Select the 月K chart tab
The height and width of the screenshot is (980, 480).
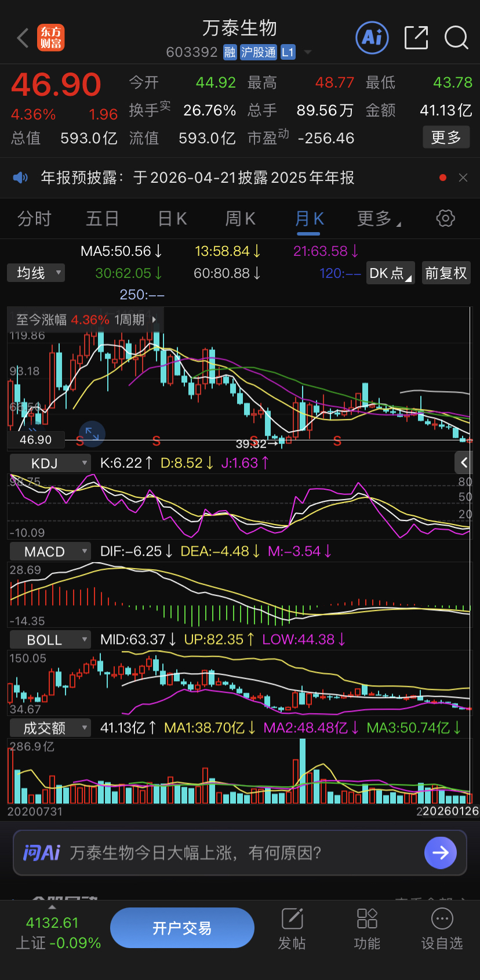click(309, 219)
